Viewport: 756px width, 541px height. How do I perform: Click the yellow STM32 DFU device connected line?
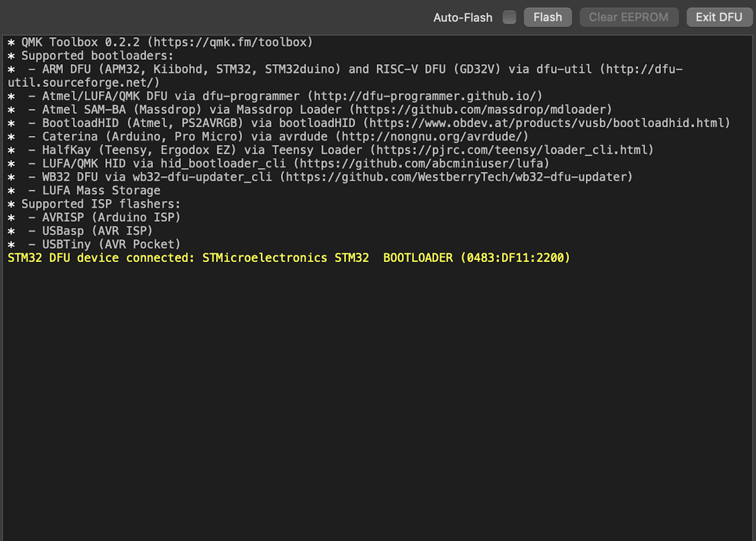[x=289, y=258]
